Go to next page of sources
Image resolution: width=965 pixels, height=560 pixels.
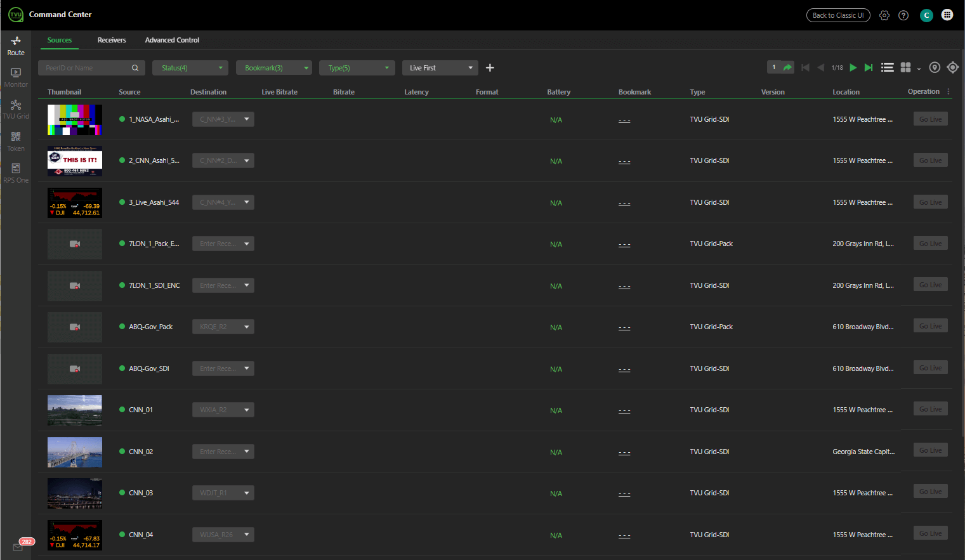[853, 67]
